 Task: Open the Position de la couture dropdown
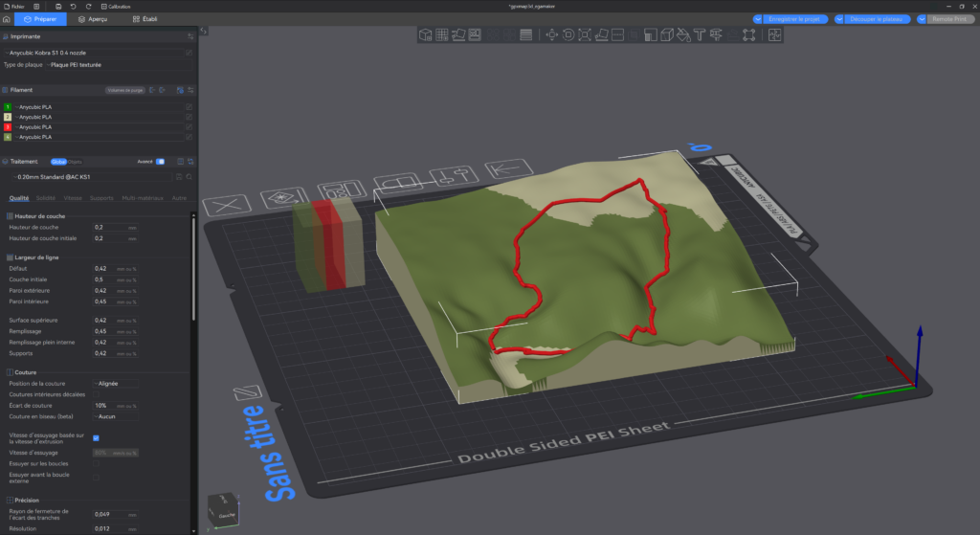(117, 383)
